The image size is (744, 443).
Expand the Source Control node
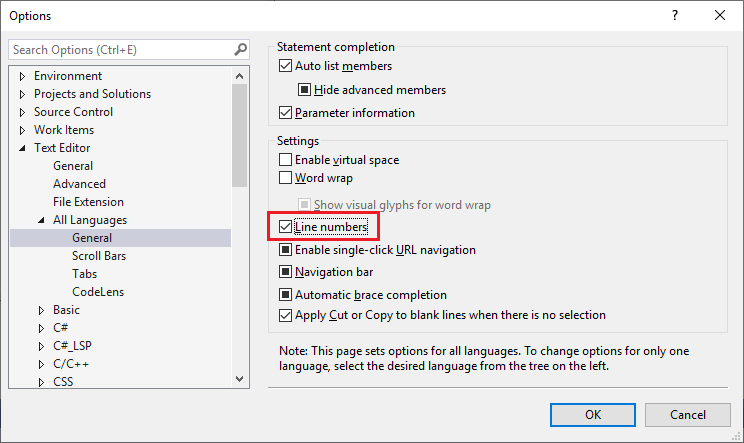[22, 112]
